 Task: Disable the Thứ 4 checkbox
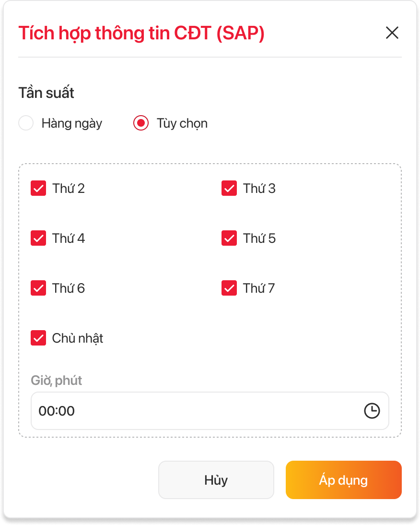tap(38, 239)
